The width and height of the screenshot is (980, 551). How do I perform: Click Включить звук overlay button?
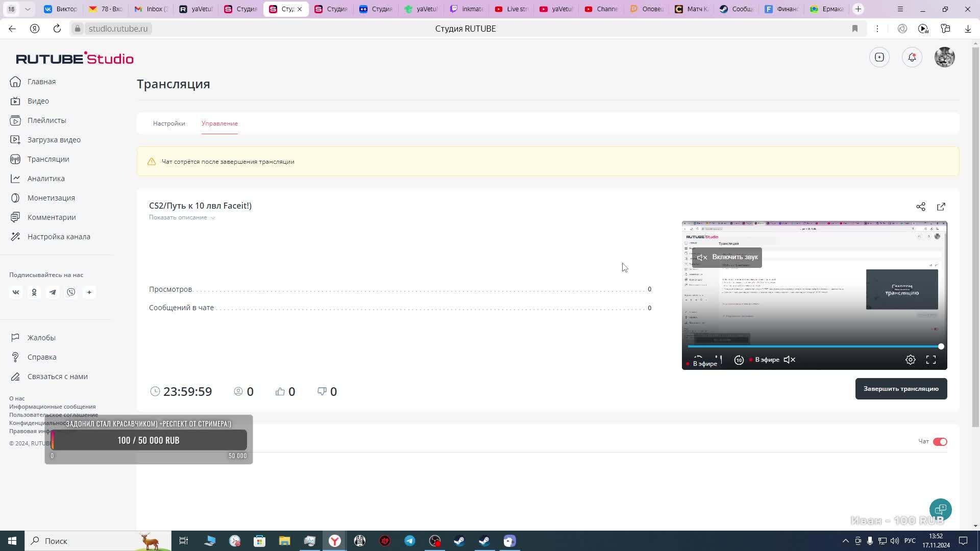click(727, 257)
